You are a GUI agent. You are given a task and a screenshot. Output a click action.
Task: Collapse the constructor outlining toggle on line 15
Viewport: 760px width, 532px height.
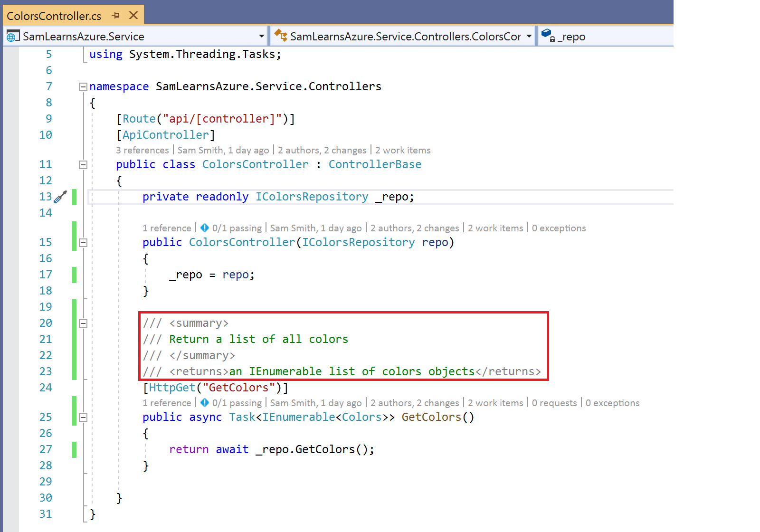click(83, 243)
